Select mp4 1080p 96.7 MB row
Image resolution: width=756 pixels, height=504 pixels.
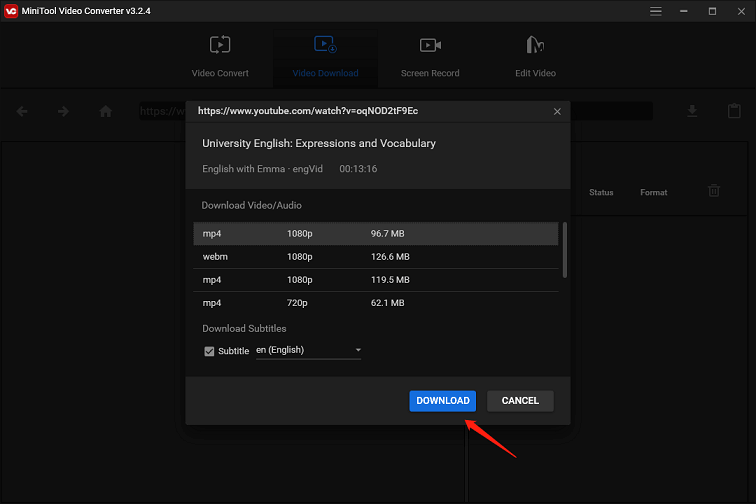376,233
